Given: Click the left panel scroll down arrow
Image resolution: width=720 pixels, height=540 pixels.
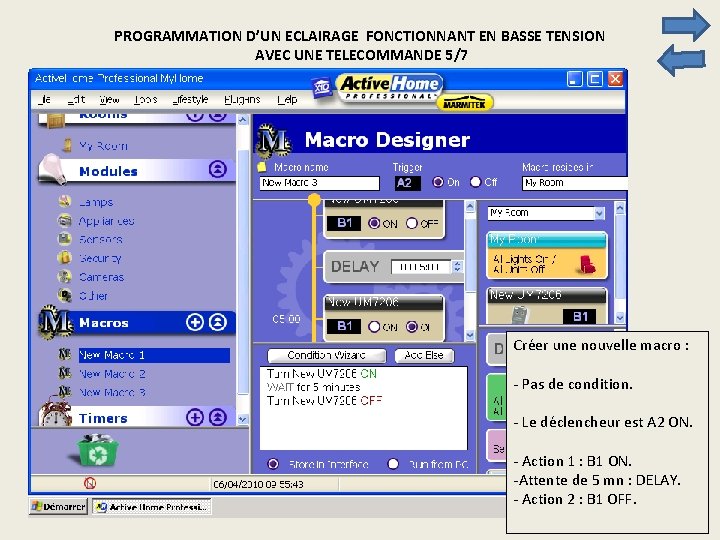Looking at the screenshot, I should (243, 419).
